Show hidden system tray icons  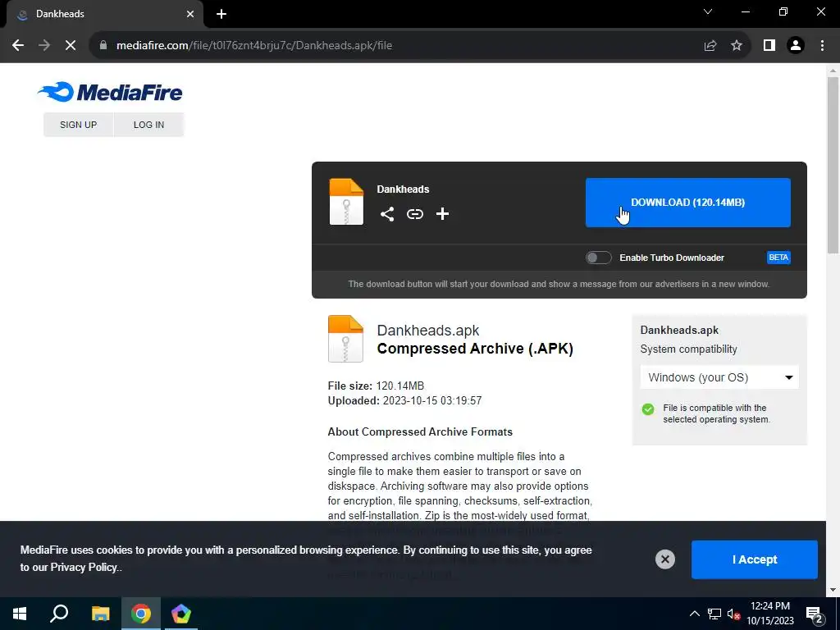tap(694, 614)
